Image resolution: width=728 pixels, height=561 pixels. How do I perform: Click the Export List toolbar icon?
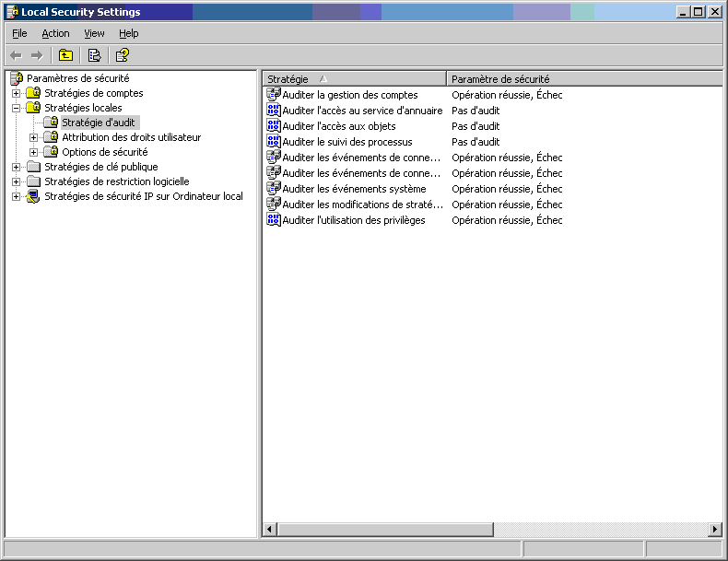(94, 55)
